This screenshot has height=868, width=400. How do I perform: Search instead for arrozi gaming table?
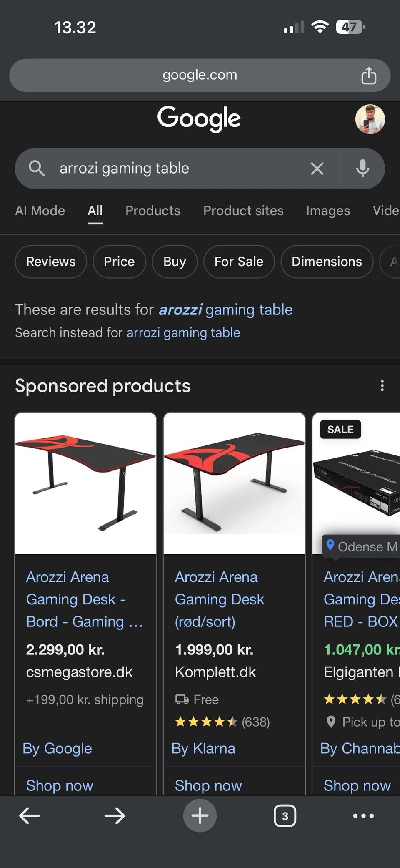click(x=183, y=332)
